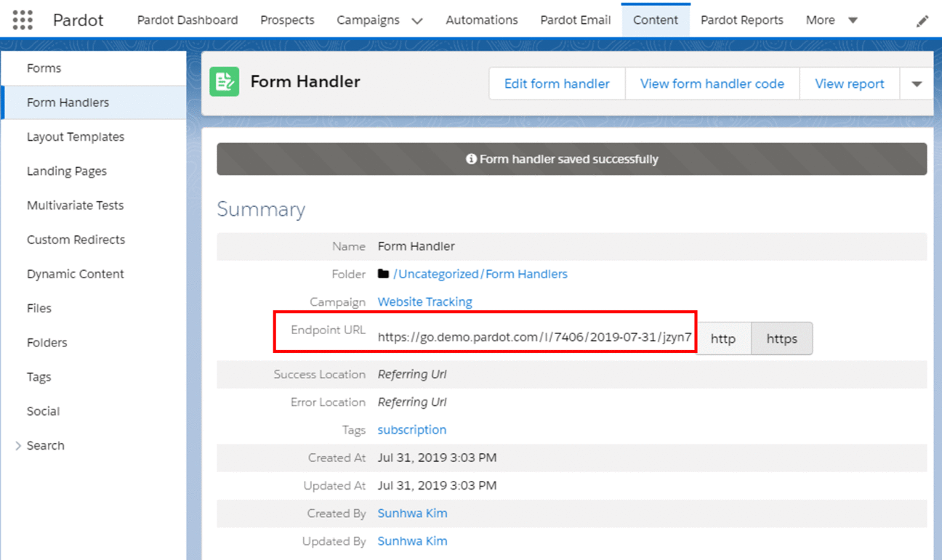Viewport: 942px width, 560px height.
Task: Open the Campaigns tab
Action: (x=368, y=20)
